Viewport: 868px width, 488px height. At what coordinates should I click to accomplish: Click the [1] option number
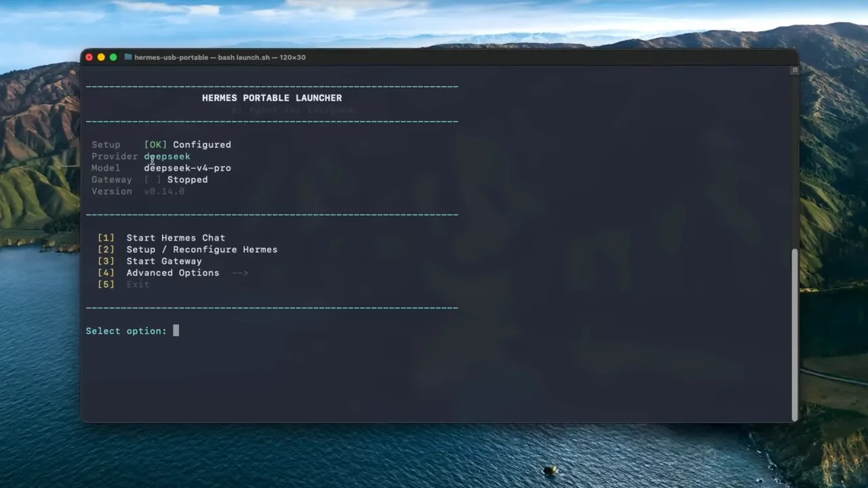(x=106, y=238)
